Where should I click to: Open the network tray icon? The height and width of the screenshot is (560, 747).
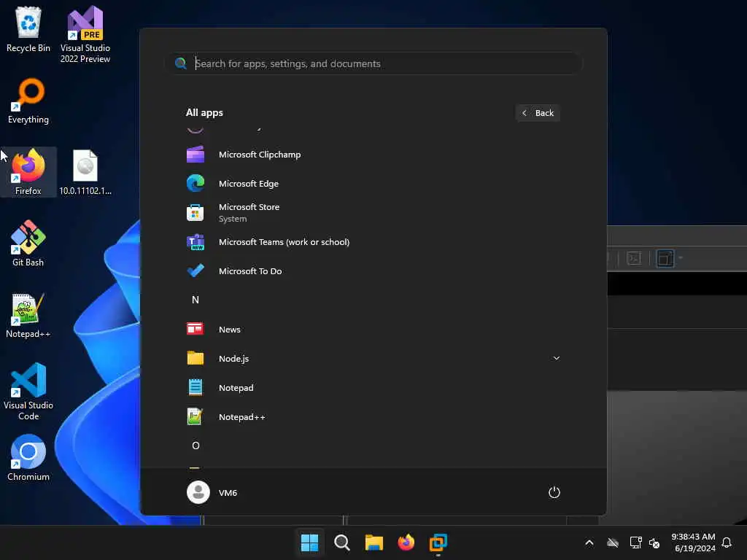tap(635, 542)
